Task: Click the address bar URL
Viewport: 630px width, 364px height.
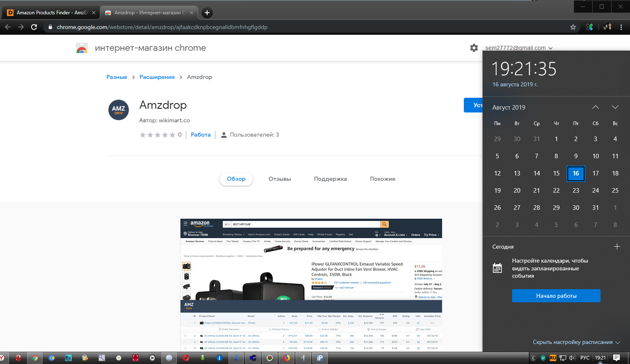Action: (162, 27)
